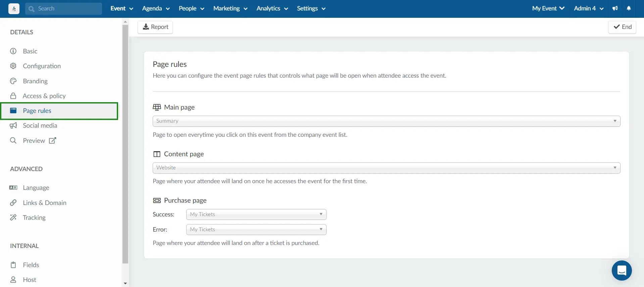Click the Main page grid icon
Image resolution: width=644 pixels, height=287 pixels.
tap(157, 107)
